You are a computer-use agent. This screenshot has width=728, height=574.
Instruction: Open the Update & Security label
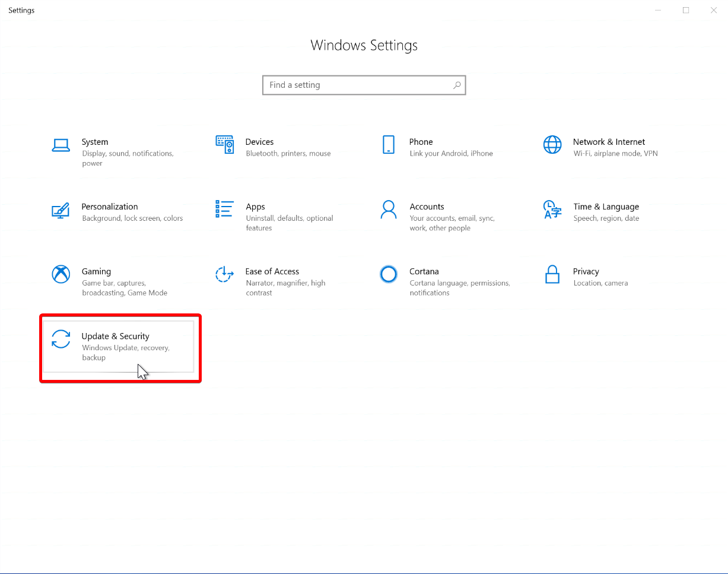[x=115, y=336]
